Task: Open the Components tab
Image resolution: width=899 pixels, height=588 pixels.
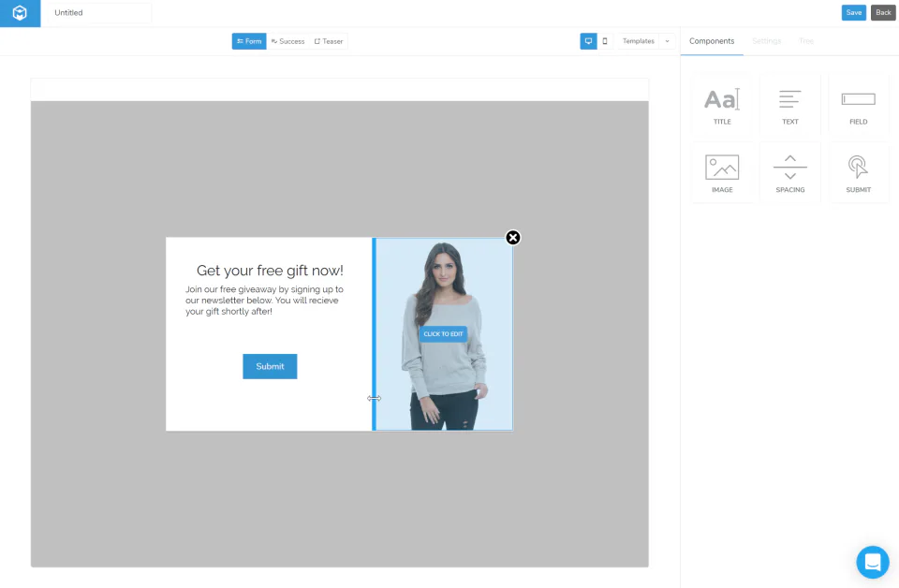Action: 712,41
